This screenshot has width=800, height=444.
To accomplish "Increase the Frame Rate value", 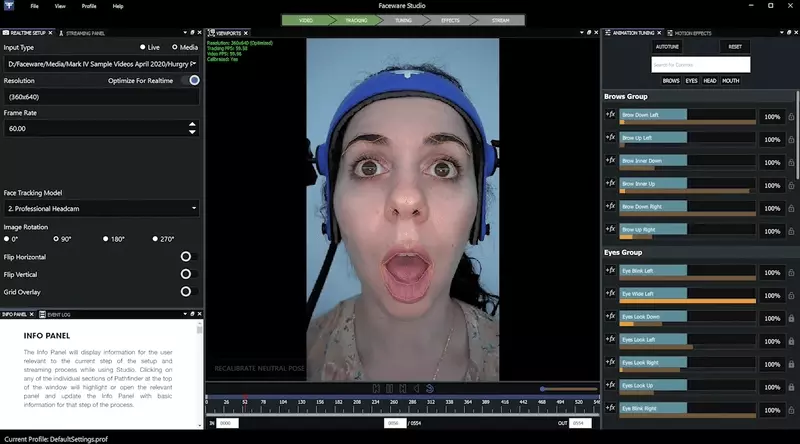I will tap(192, 125).
